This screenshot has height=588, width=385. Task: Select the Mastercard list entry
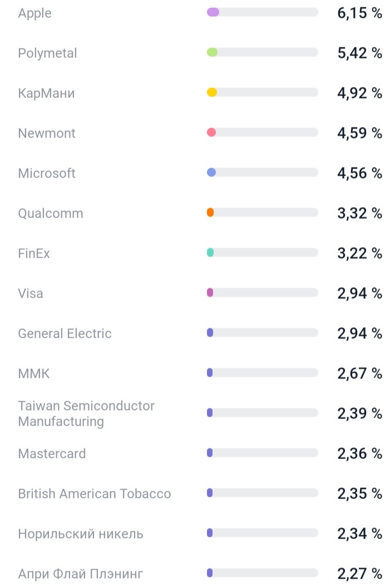click(x=52, y=453)
